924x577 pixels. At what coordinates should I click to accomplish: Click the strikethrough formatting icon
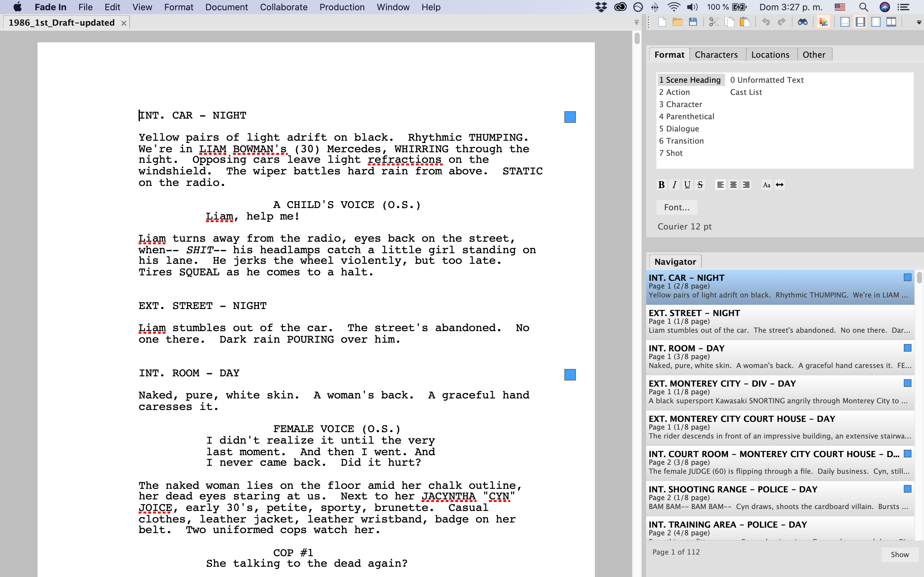pyautogui.click(x=700, y=185)
